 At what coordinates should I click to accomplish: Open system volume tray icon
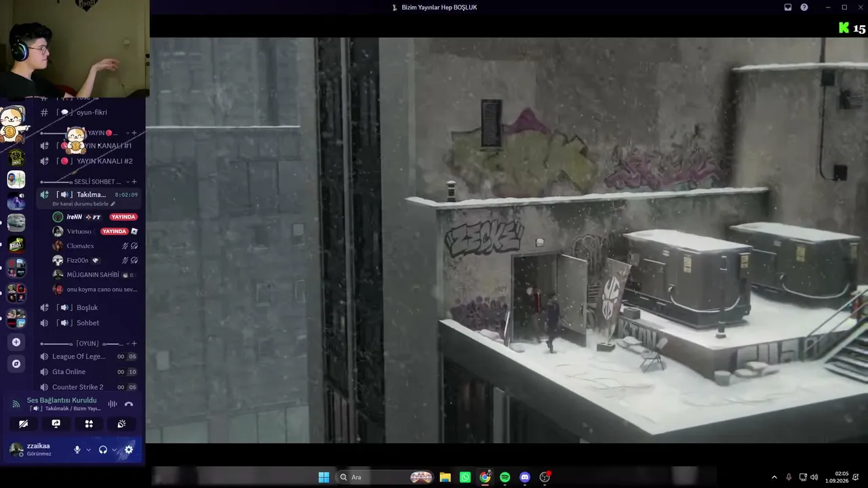(814, 477)
